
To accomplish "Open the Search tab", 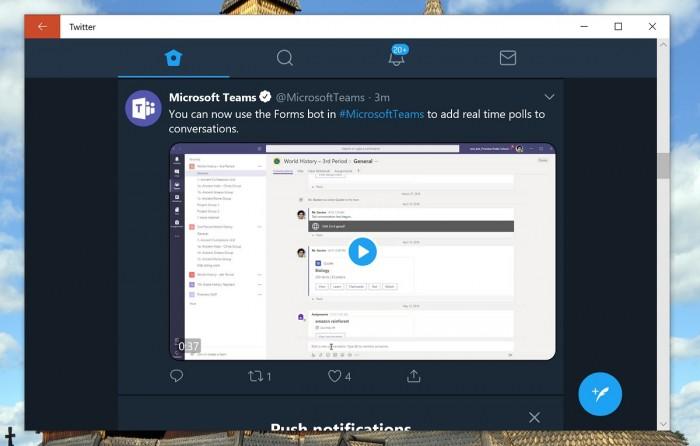I will coord(285,58).
